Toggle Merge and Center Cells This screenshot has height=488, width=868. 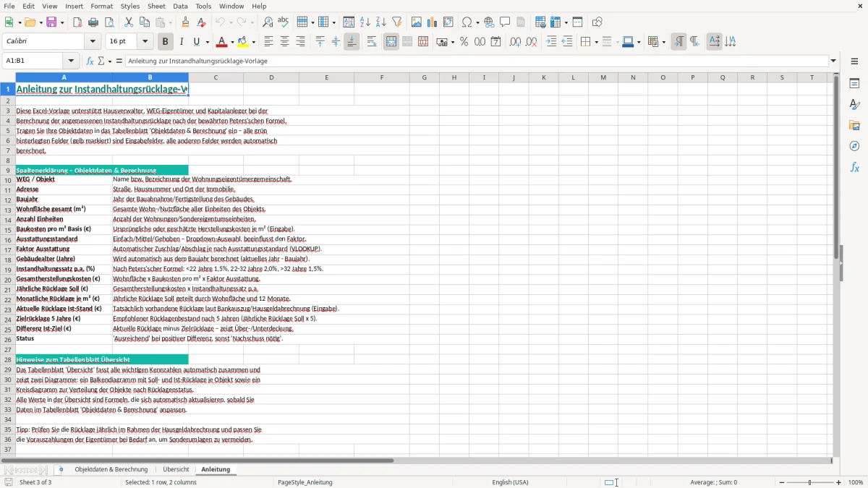tap(391, 42)
